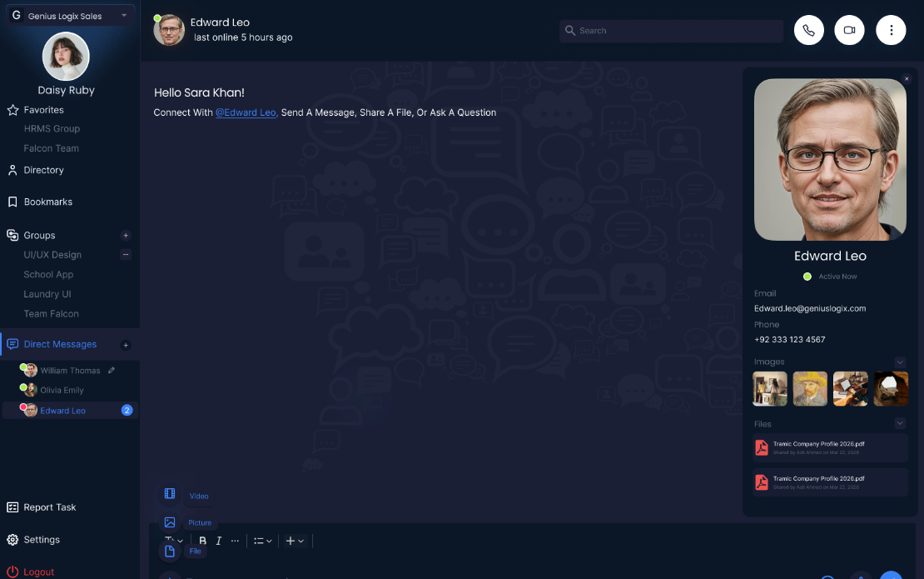Open the plus insert dropdown in toolbar

pos(295,541)
